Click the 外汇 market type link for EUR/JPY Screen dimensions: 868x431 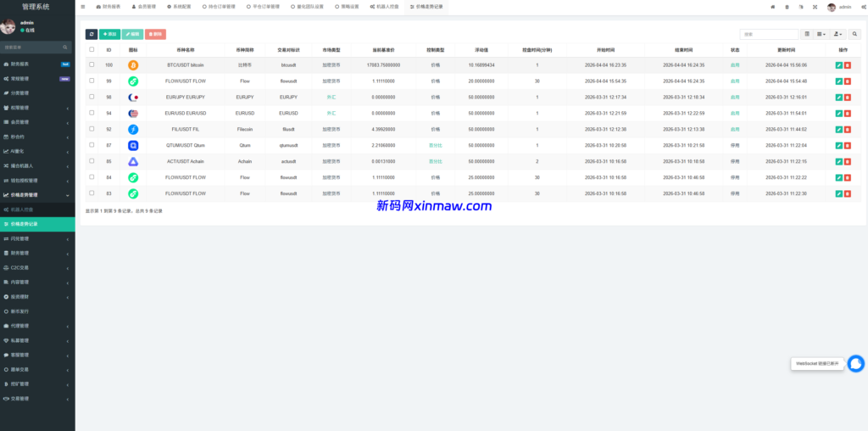[331, 98]
